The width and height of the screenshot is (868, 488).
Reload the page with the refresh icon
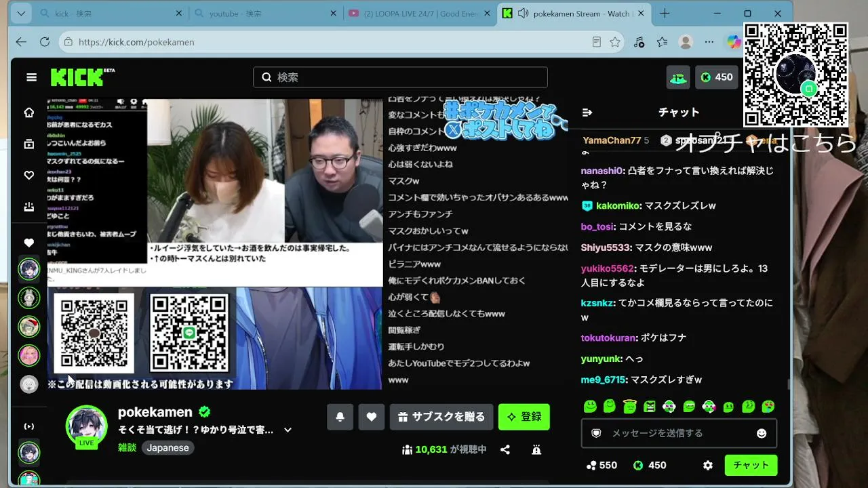[x=45, y=42]
